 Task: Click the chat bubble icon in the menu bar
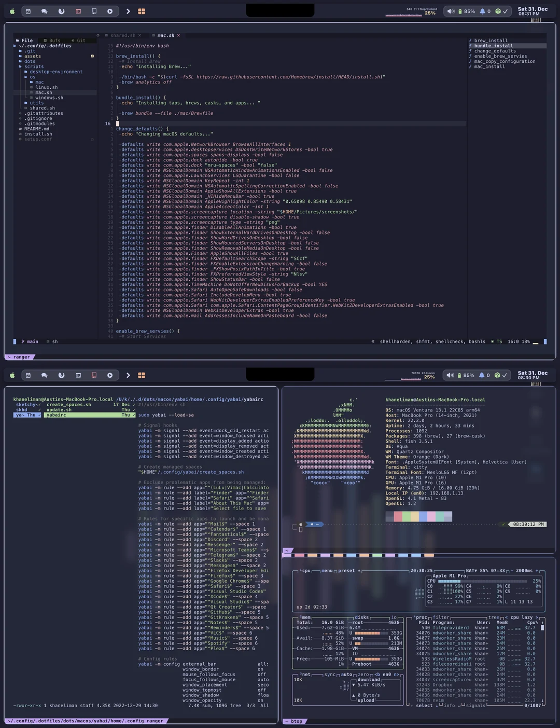coord(45,11)
